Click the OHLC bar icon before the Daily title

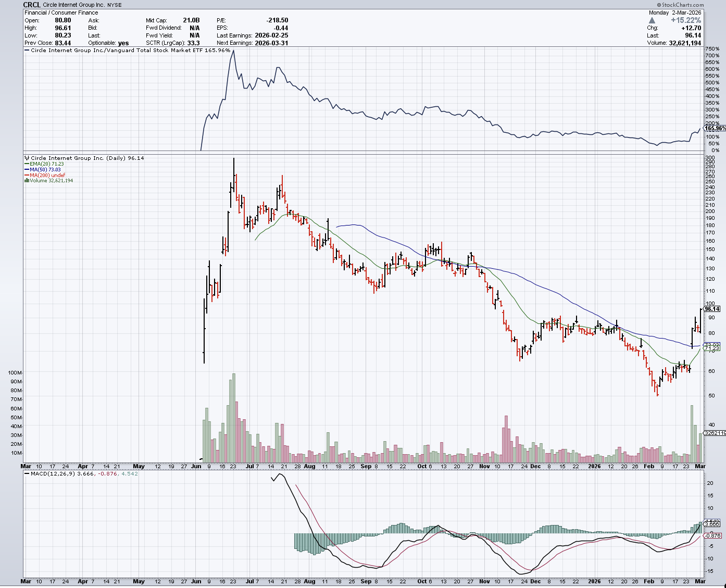click(x=27, y=158)
